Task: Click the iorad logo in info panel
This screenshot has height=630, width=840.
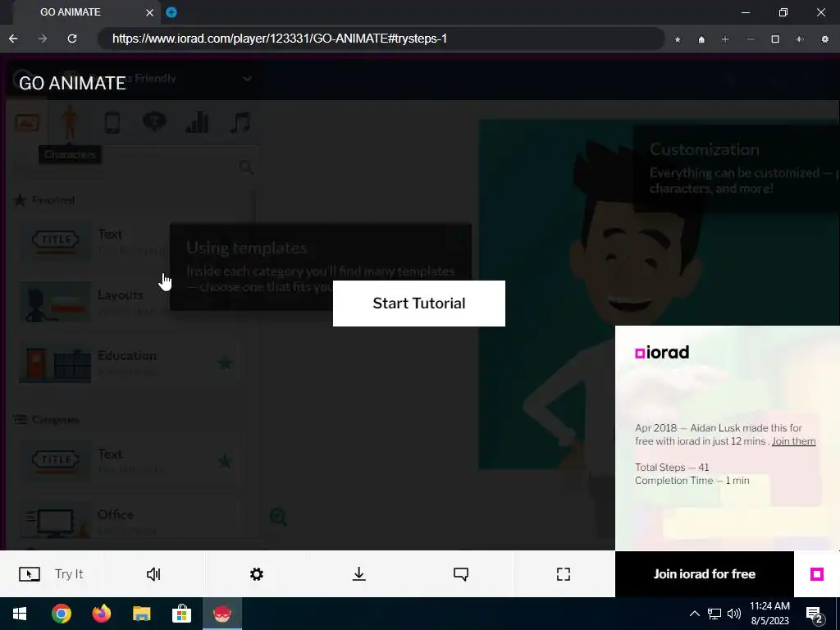Action: coord(662,353)
